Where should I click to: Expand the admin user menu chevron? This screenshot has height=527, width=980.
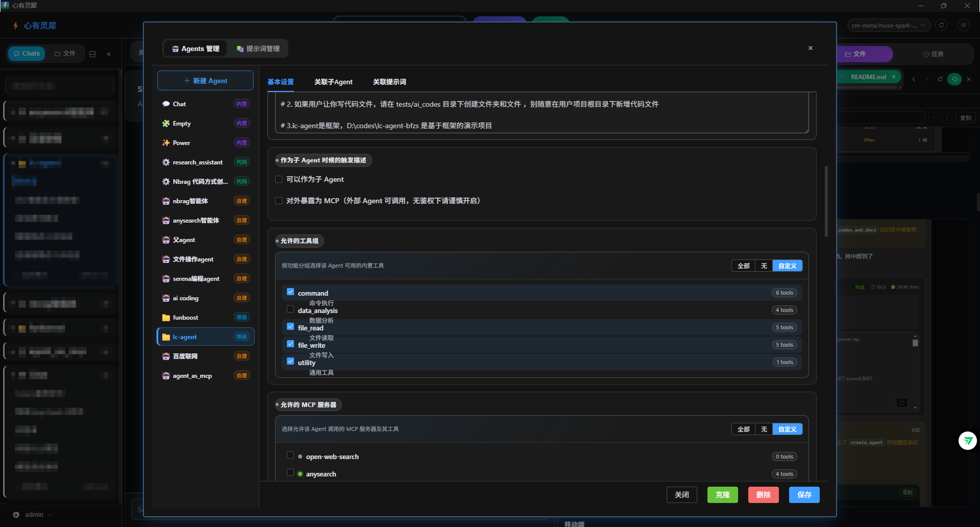(51, 515)
